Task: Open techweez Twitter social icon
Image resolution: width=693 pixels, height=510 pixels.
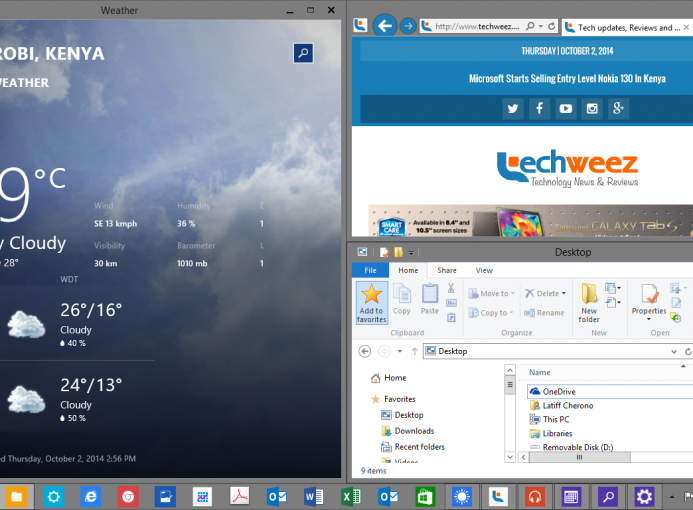Action: coord(513,108)
